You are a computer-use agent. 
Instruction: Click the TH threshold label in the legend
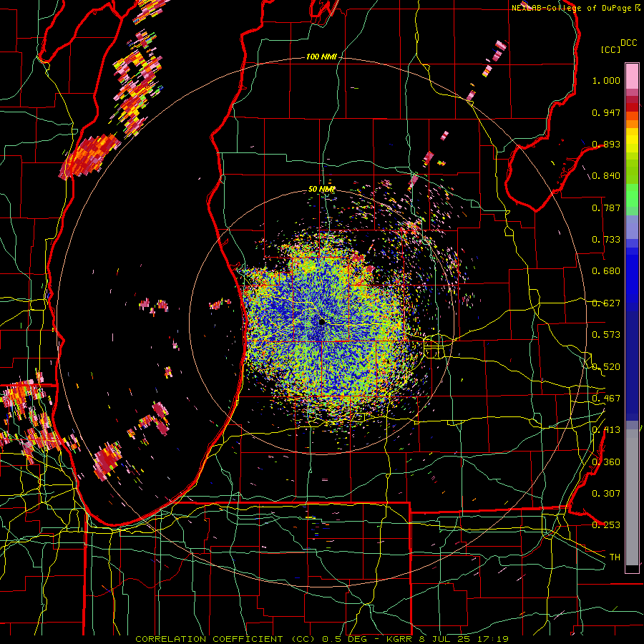click(615, 557)
